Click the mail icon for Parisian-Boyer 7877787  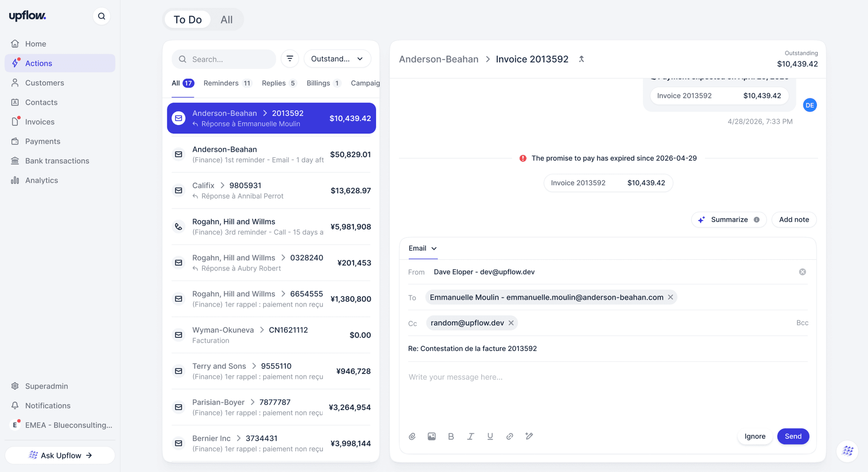pyautogui.click(x=179, y=407)
